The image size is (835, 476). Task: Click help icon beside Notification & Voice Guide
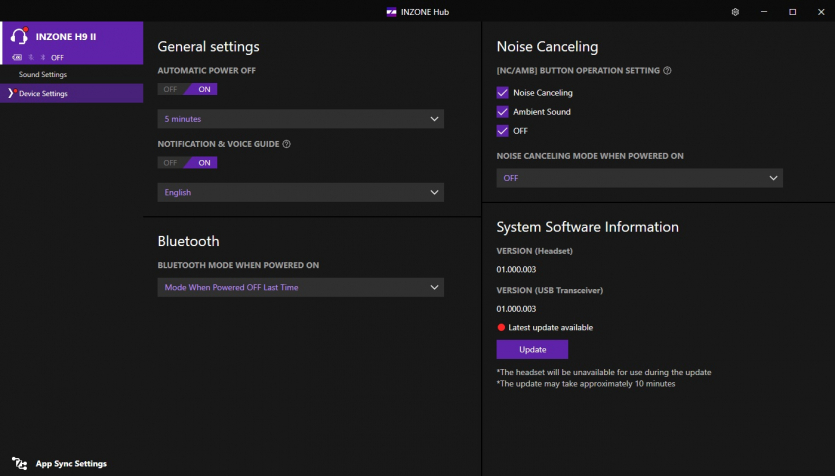click(287, 144)
